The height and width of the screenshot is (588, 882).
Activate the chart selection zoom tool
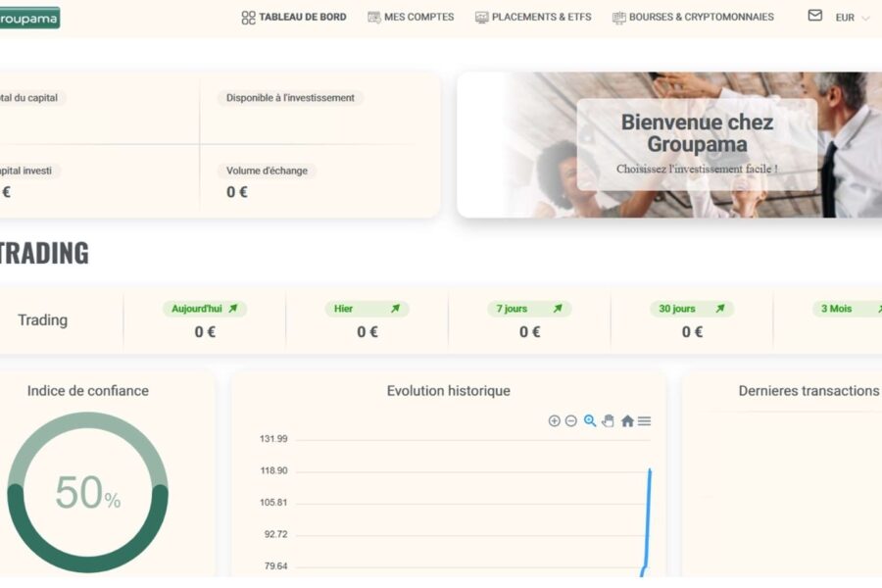(590, 420)
